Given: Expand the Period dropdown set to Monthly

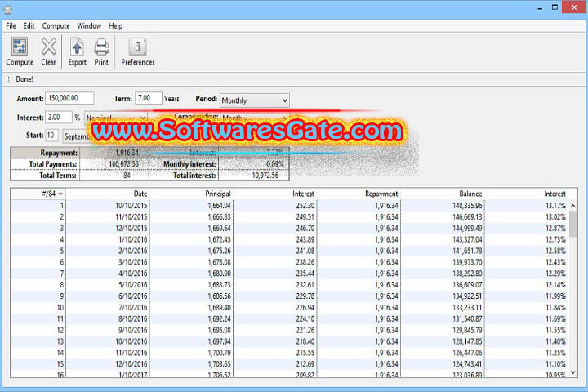Looking at the screenshot, I should pyautogui.click(x=254, y=100).
